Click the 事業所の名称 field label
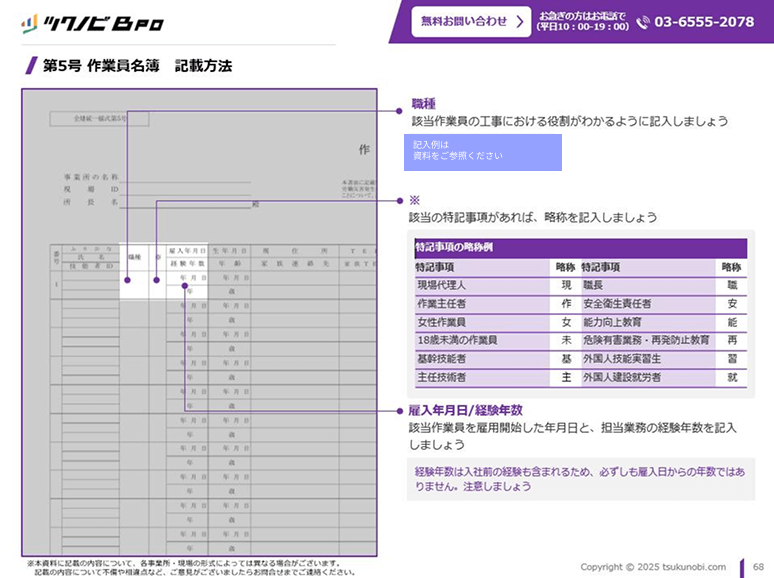This screenshot has width=774, height=578. (x=91, y=177)
